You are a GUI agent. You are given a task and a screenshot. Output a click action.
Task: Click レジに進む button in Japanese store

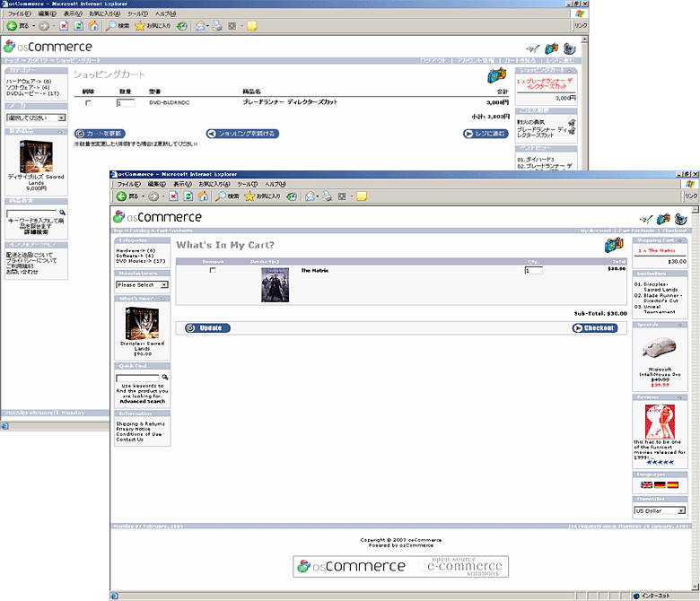486,134
